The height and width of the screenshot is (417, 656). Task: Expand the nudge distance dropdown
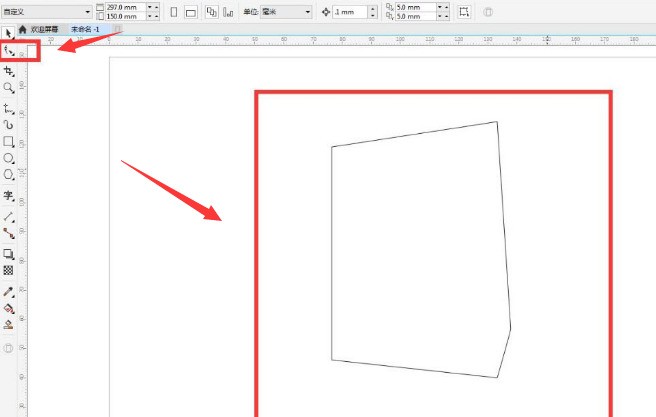click(373, 12)
